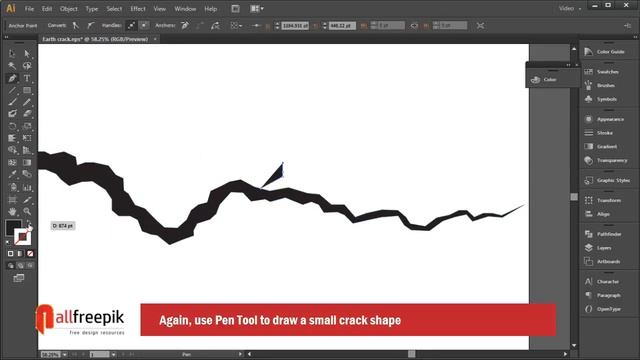Hide handles for multiple selected anchors
Viewport: 640px width, 360px height.
pyautogui.click(x=144, y=26)
